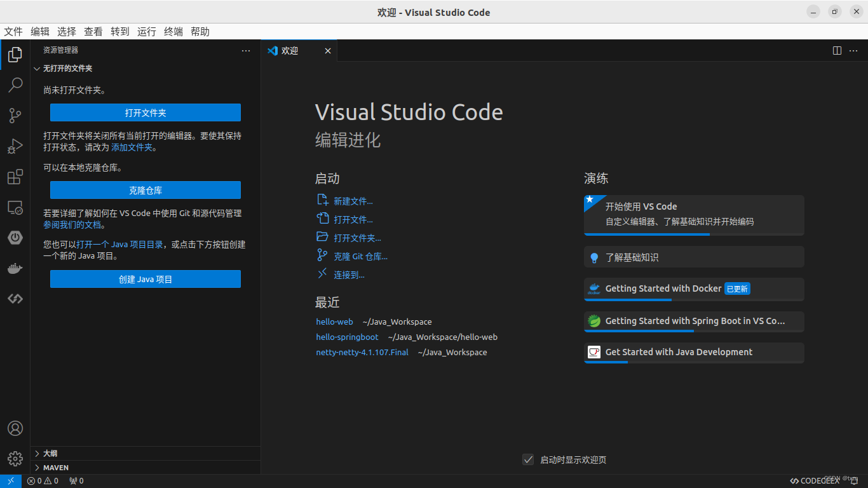
Task: Open the Run menu
Action: click(147, 32)
